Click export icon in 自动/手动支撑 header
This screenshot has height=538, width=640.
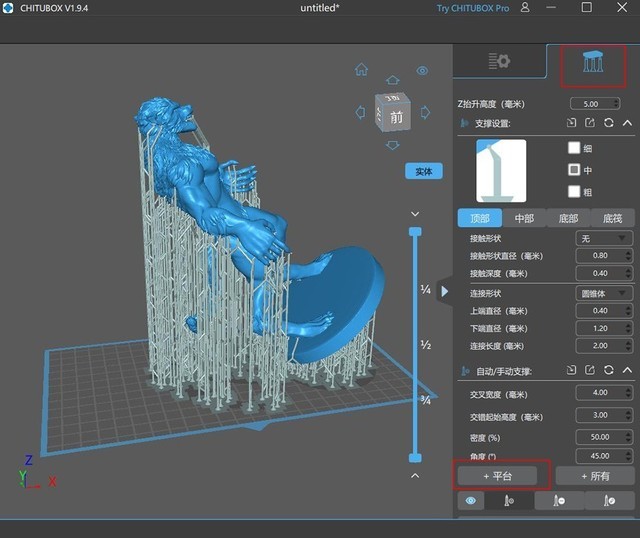coord(590,371)
